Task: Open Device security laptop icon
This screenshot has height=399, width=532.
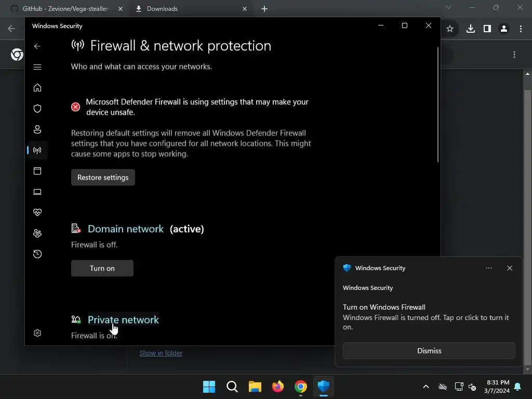Action: (x=37, y=192)
